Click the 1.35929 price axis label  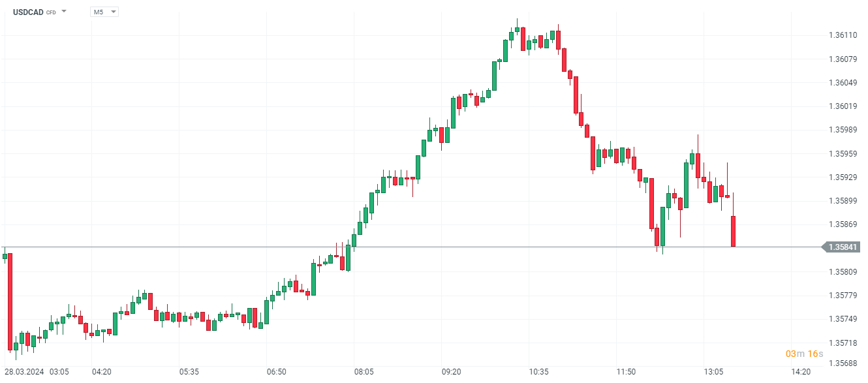click(842, 177)
